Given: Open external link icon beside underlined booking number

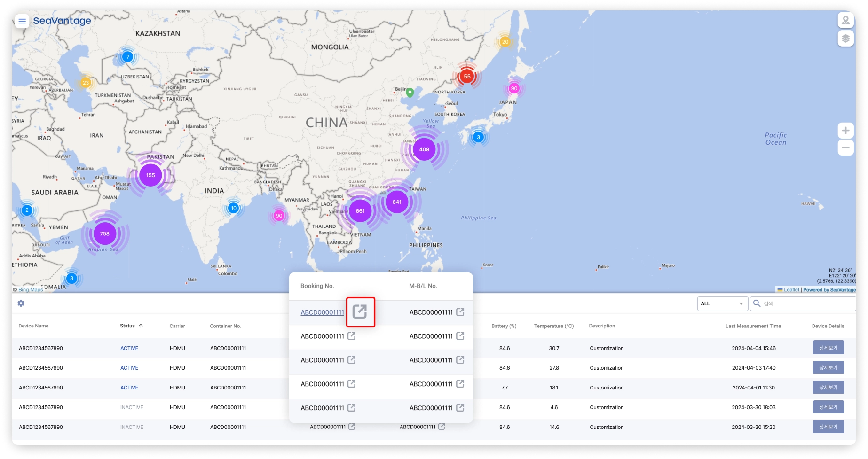Looking at the screenshot, I should pyautogui.click(x=360, y=311).
